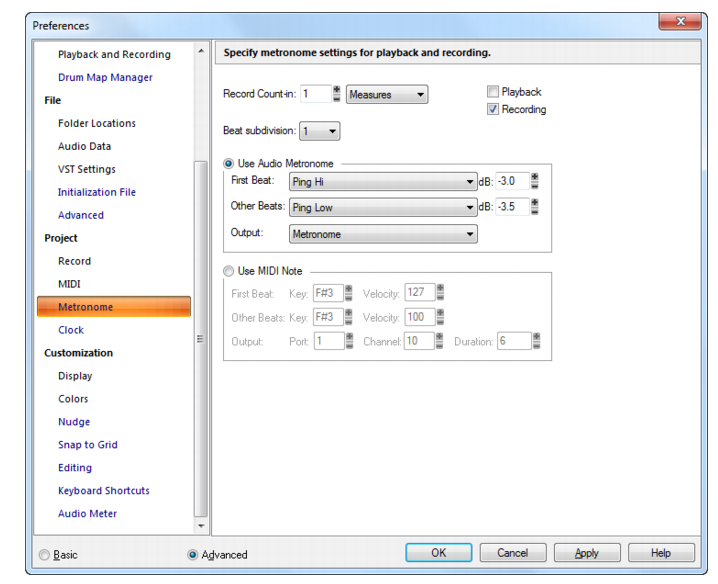Image resolution: width=718 pixels, height=584 pixels.
Task: Select Use MIDI Note radio button
Action: pos(228,271)
